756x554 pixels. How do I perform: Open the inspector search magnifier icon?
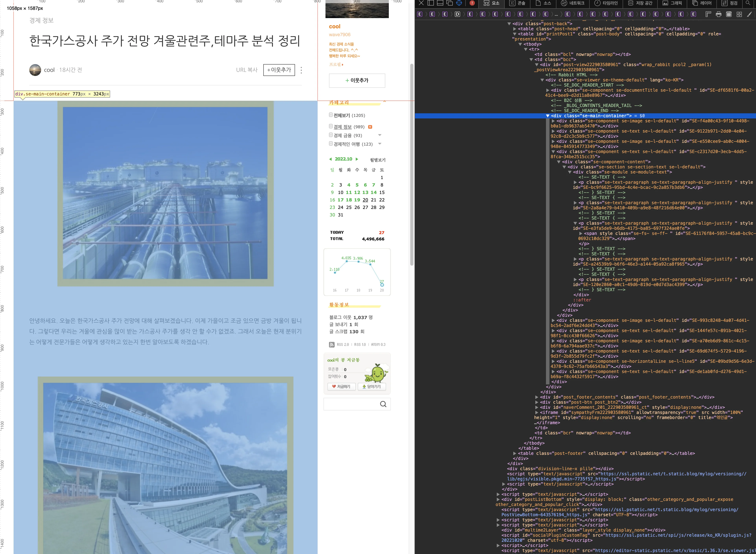click(748, 3)
